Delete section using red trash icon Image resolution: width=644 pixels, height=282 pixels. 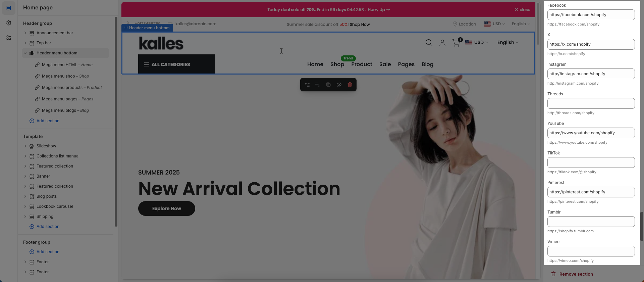click(350, 85)
